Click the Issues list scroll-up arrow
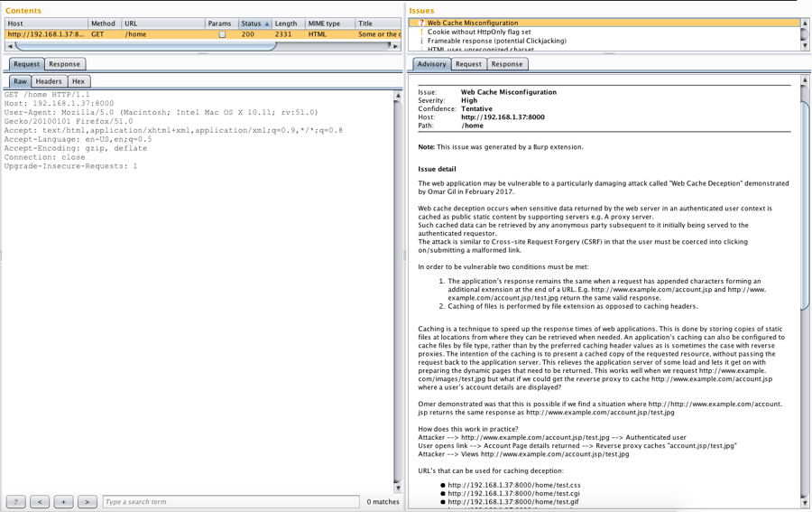Image resolution: width=812 pixels, height=512 pixels. (x=805, y=23)
